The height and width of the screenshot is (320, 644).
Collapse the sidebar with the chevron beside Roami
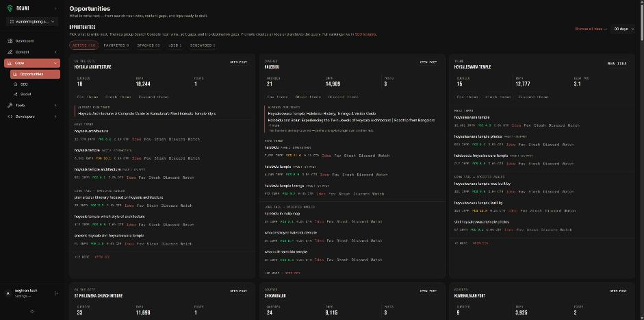point(55,9)
